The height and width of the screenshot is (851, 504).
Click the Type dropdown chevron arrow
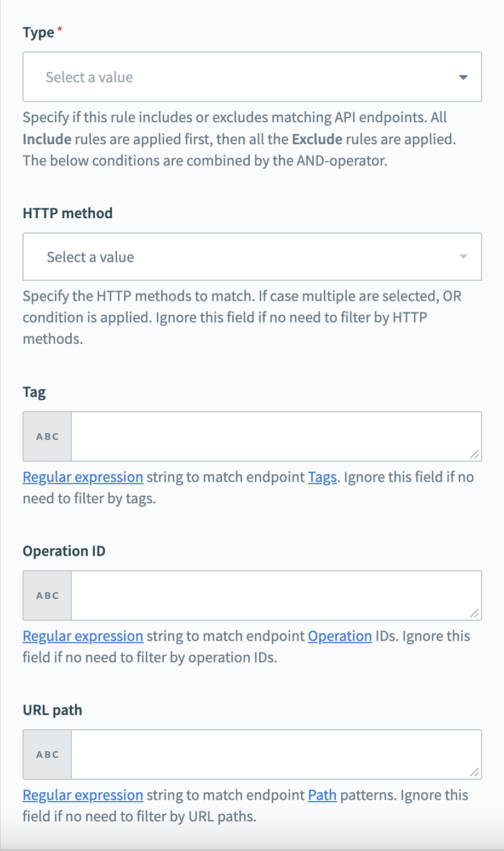462,77
